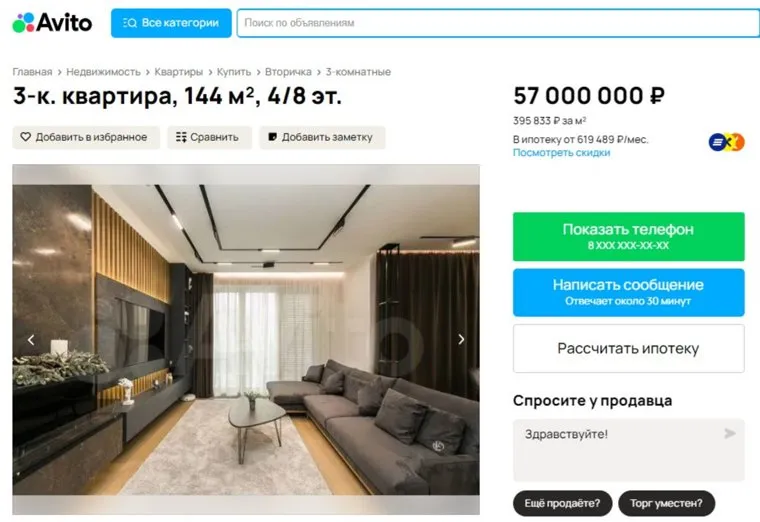Open the Квартиры breadcrumb
This screenshot has height=522, width=760.
coord(178,72)
